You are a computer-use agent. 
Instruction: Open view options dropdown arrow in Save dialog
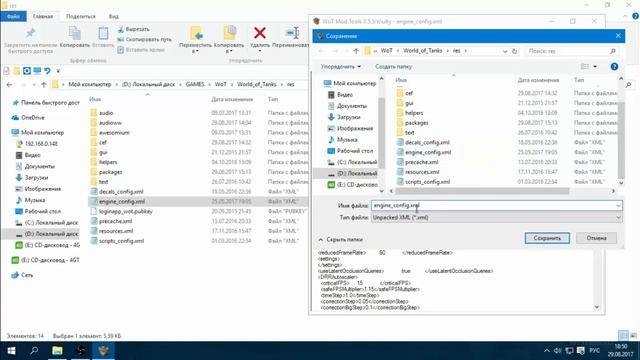pyautogui.click(x=595, y=67)
